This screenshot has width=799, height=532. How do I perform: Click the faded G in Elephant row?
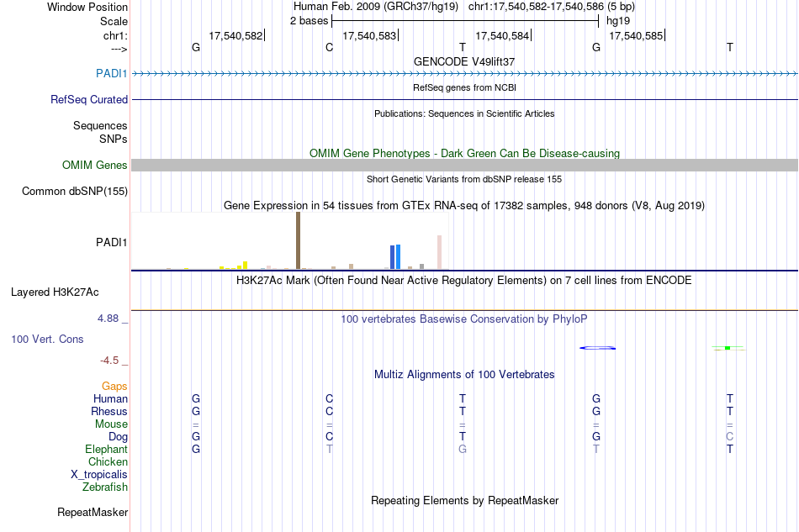pos(463,449)
